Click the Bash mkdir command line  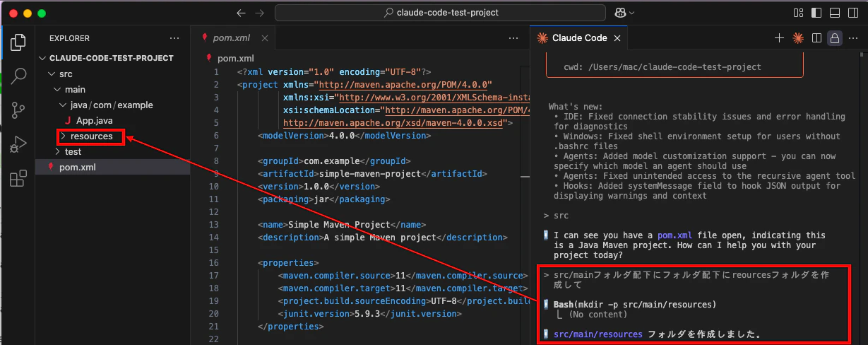(634, 304)
